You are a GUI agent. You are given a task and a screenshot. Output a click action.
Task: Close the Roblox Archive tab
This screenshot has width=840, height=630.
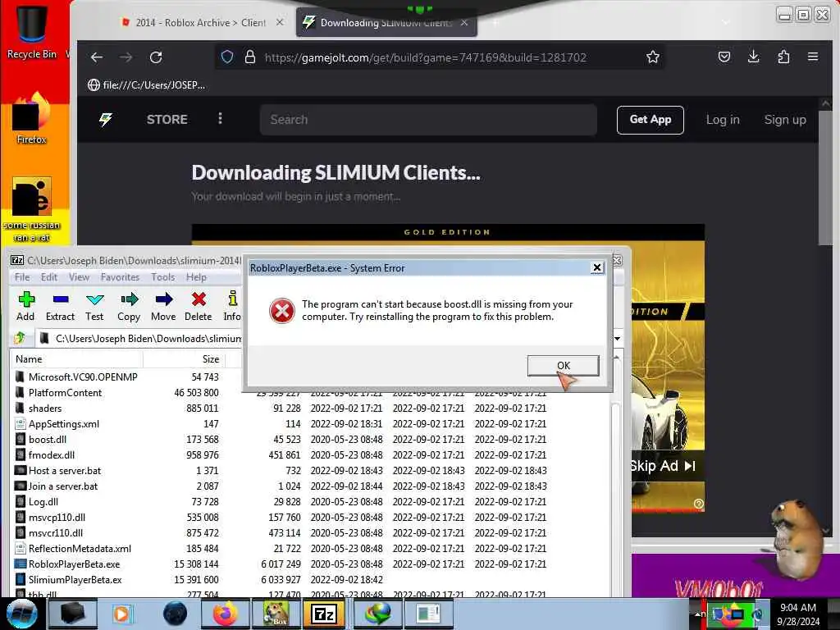point(280,22)
